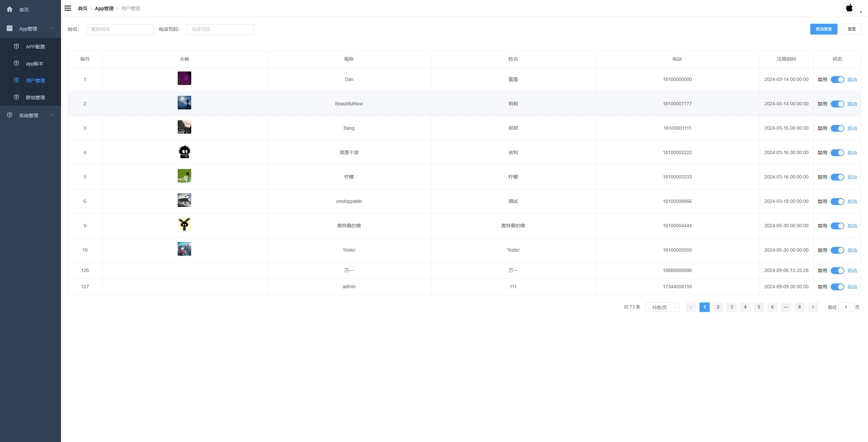Click 首页 in the breadcrumb
The height and width of the screenshot is (442, 868).
[x=82, y=8]
